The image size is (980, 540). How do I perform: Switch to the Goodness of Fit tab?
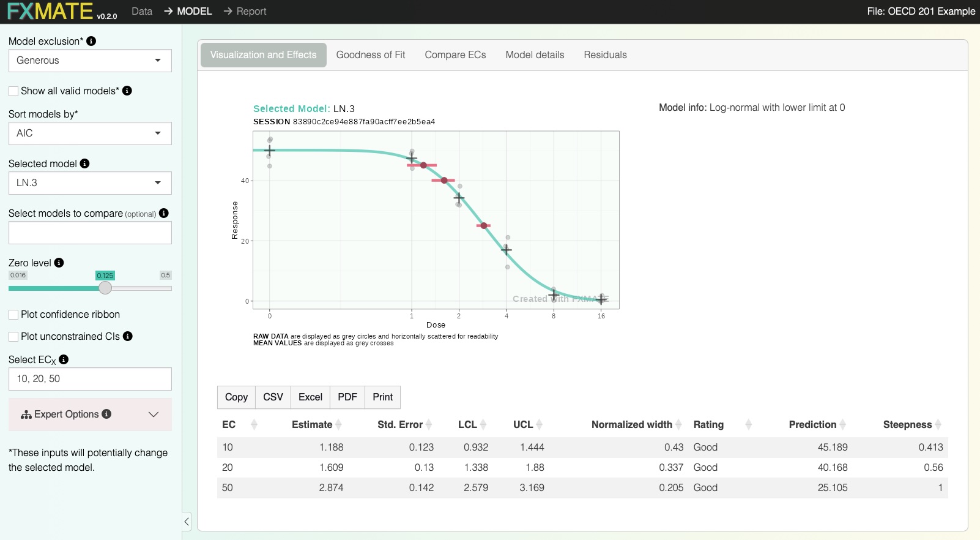(x=370, y=55)
